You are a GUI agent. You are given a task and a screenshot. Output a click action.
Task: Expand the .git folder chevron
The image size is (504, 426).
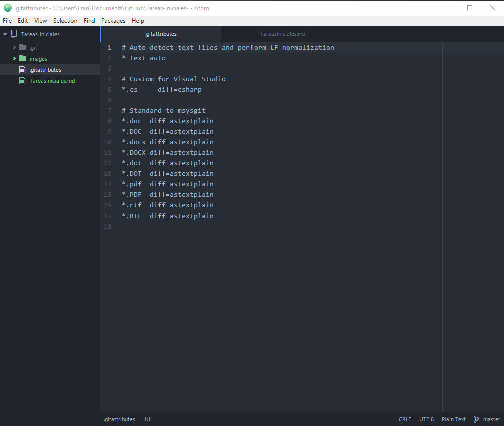[14, 47]
